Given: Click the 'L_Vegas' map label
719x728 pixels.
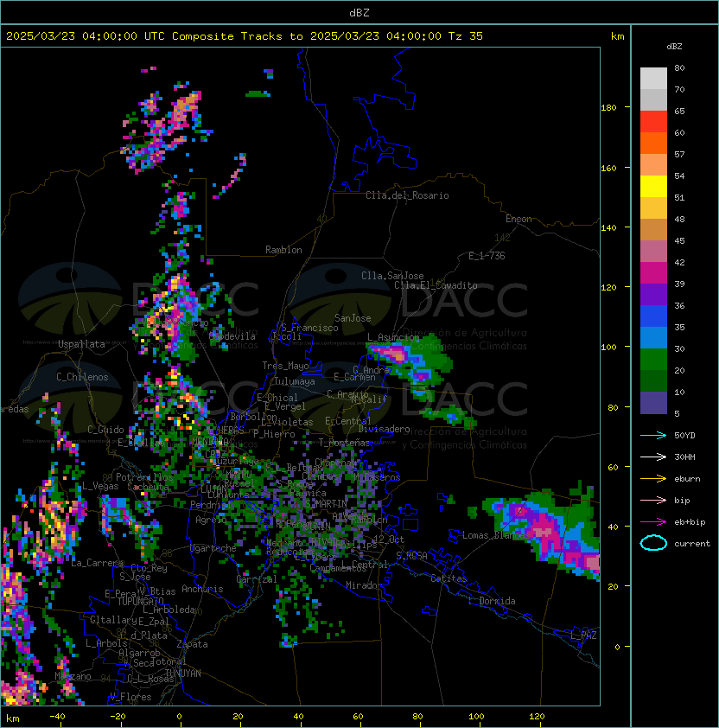Looking at the screenshot, I should pos(100,486).
